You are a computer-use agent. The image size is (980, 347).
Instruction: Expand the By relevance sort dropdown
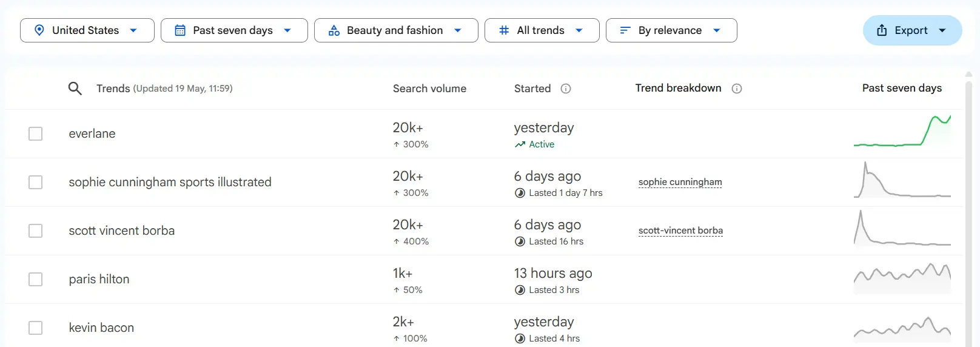click(x=671, y=30)
